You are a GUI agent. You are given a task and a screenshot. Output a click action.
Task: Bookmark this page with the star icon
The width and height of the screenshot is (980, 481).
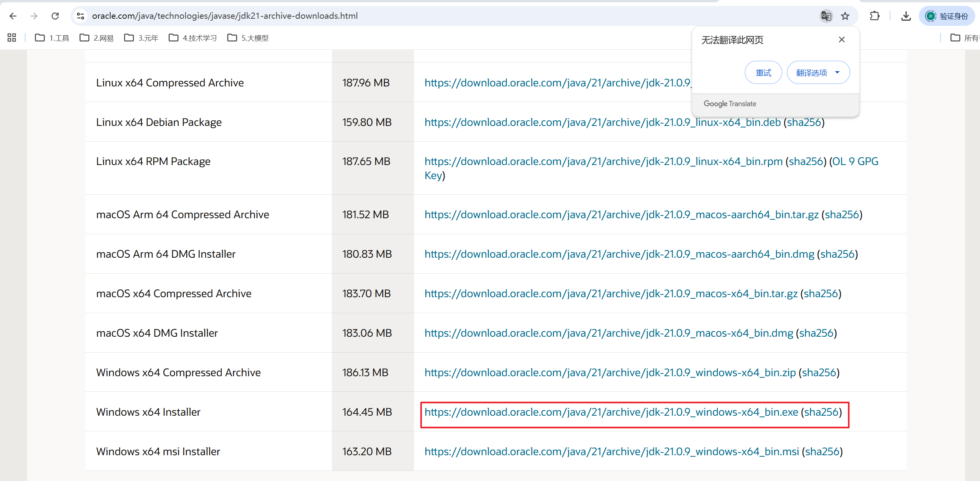pos(845,16)
